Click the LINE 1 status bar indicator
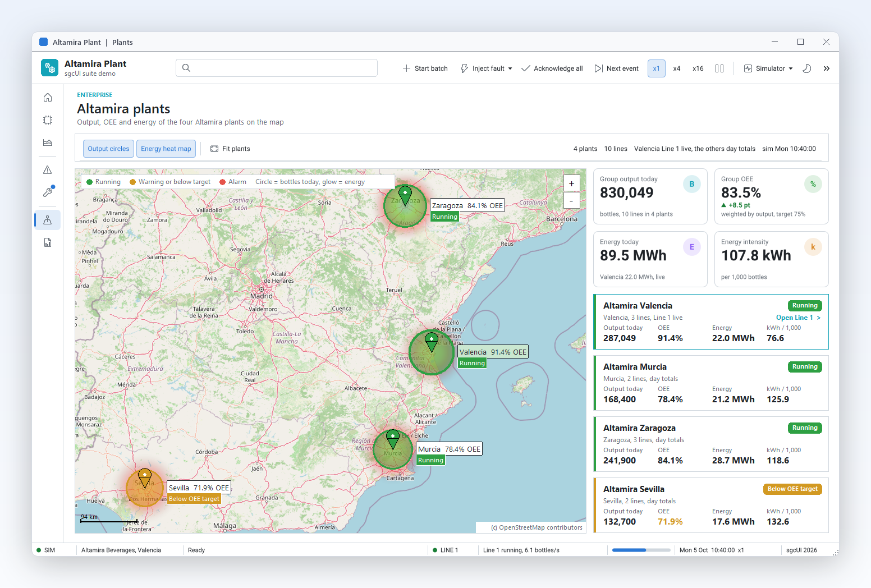 [446, 550]
